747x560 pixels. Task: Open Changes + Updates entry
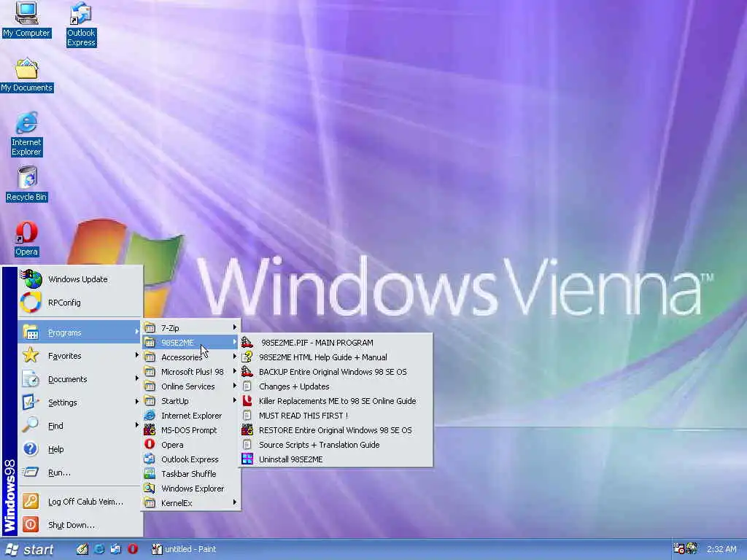click(x=336, y=386)
